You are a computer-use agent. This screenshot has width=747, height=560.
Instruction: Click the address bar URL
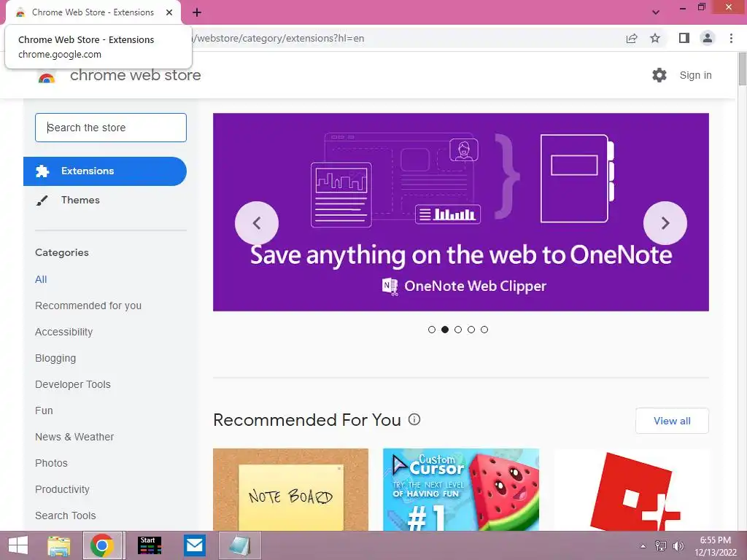pyautogui.click(x=279, y=38)
